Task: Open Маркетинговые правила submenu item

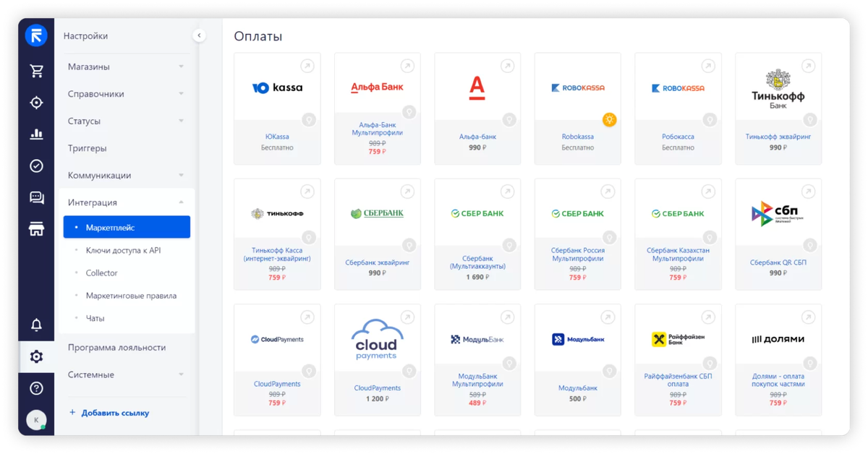Action: coord(131,296)
